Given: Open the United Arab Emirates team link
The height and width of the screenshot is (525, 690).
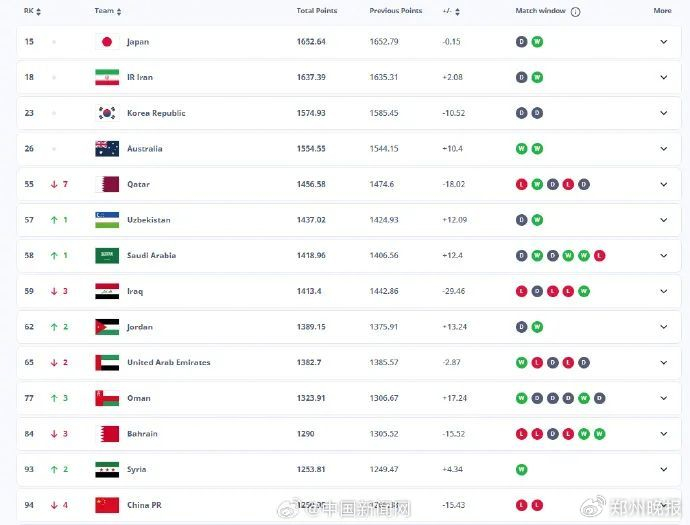Looking at the screenshot, I should [x=169, y=363].
